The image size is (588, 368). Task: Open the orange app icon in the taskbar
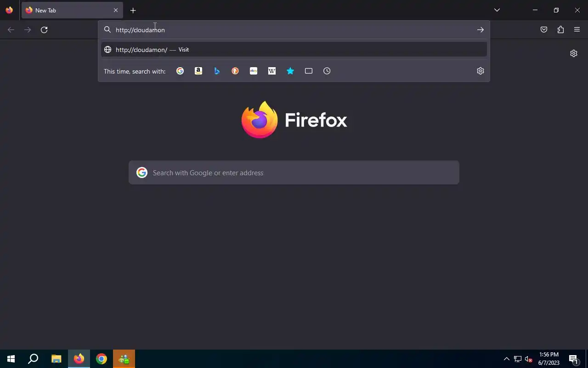(124, 359)
